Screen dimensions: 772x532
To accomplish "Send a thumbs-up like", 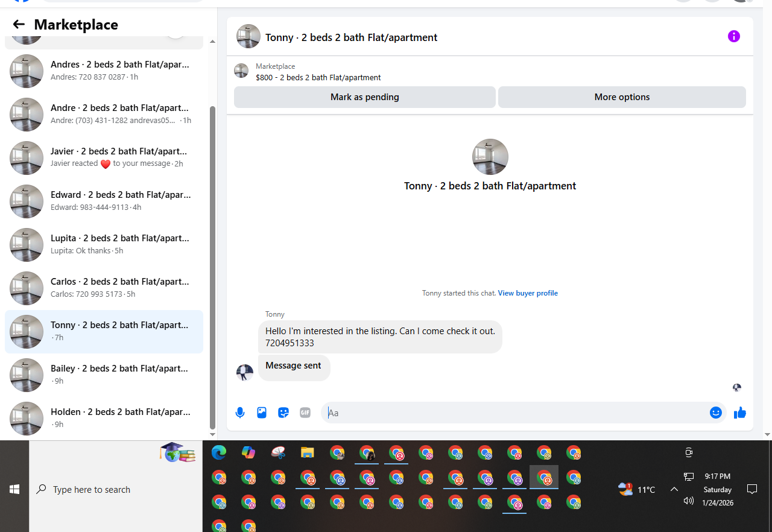I will pyautogui.click(x=740, y=413).
